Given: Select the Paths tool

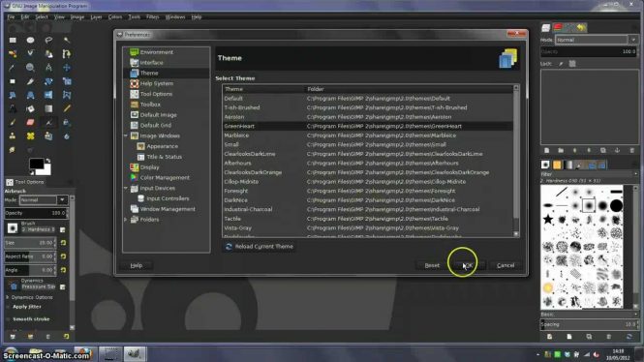Looking at the screenshot, I should pos(67,54).
